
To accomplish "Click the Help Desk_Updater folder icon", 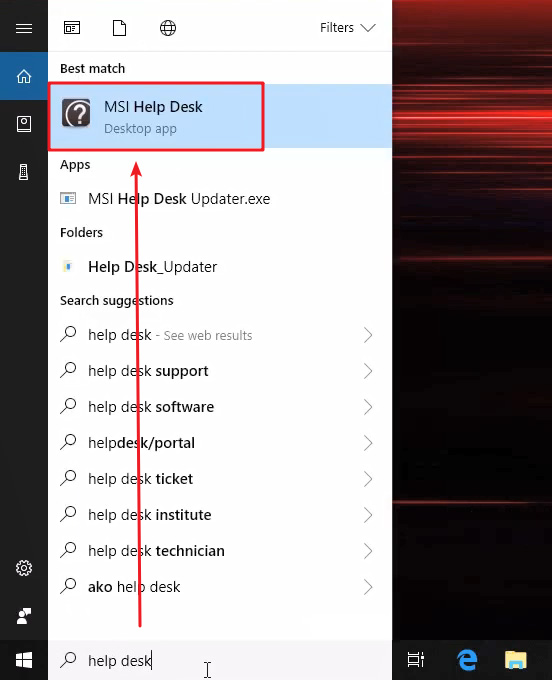I will 68,266.
